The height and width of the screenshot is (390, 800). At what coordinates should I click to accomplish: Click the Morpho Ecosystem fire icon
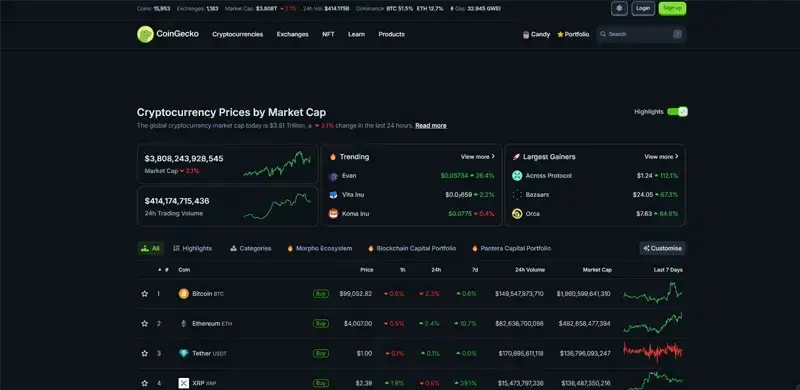tap(290, 249)
